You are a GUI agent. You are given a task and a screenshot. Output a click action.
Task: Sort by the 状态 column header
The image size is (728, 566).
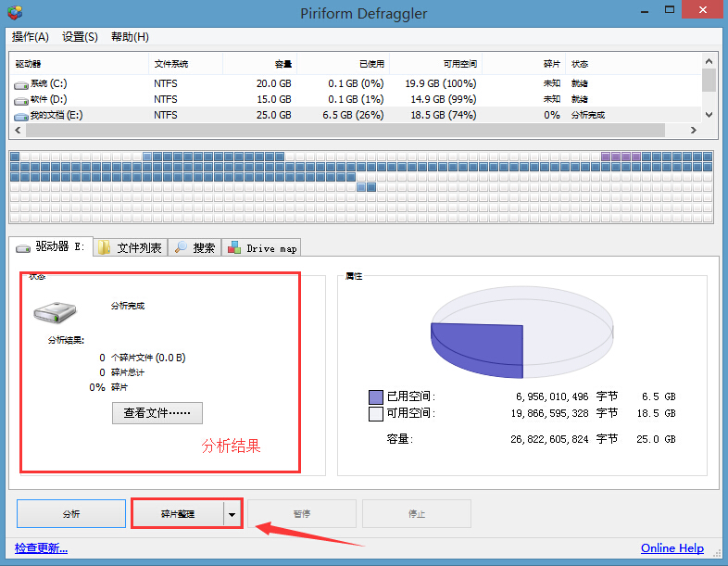(634, 64)
